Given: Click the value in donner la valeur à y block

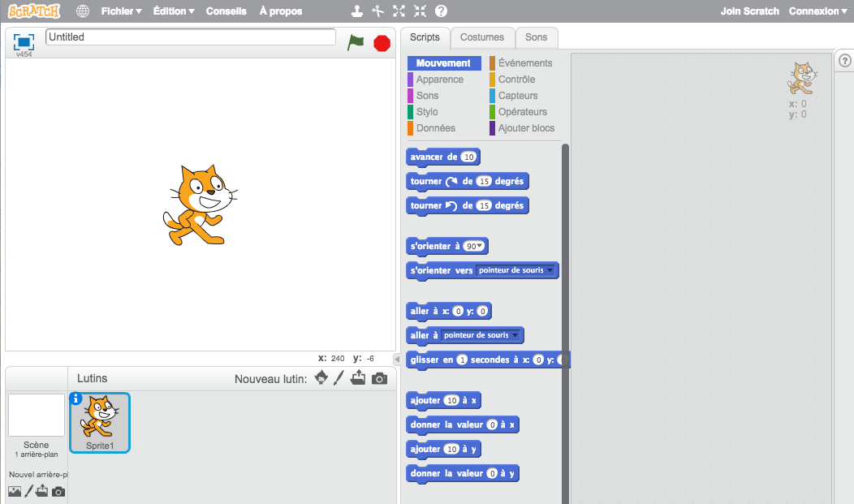Looking at the screenshot, I should point(493,473).
